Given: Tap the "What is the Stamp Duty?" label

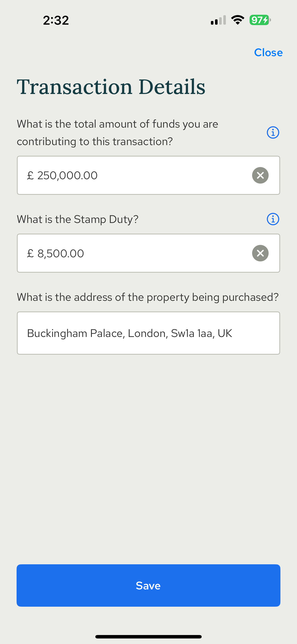Looking at the screenshot, I should point(78,219).
